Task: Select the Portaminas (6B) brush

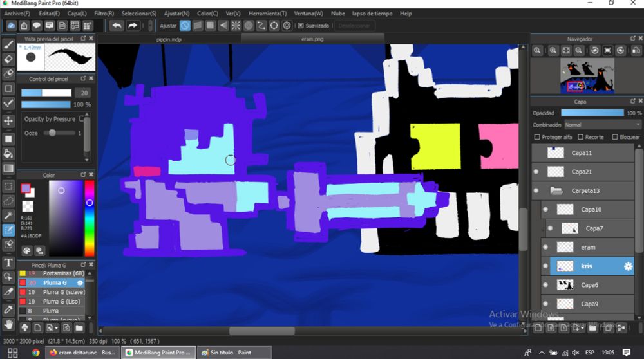Action: (52, 273)
